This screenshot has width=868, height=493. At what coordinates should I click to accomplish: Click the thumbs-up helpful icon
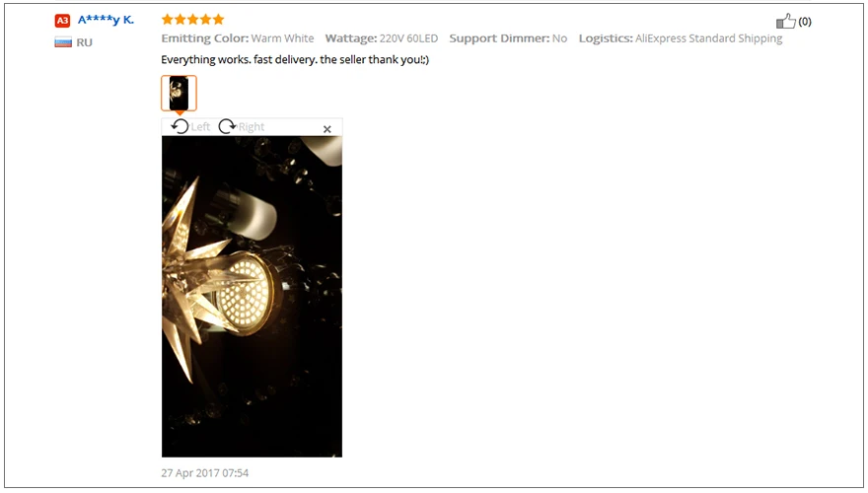pyautogui.click(x=785, y=21)
